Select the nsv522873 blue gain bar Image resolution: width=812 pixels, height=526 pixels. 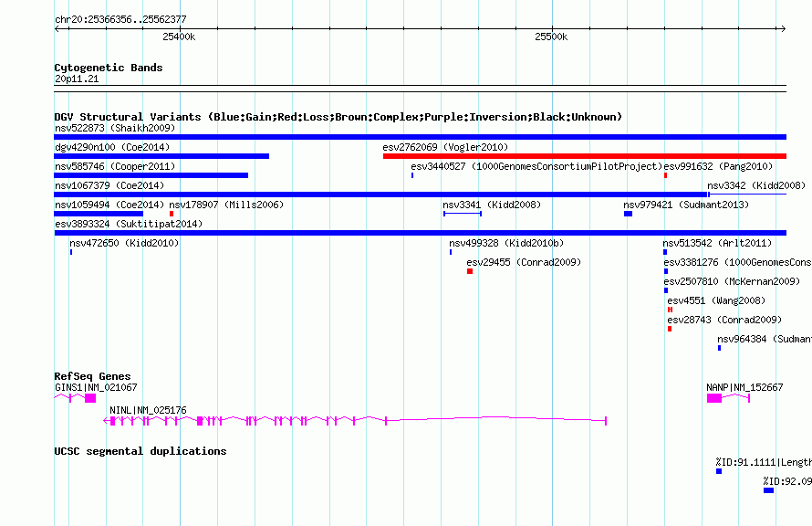[420, 137]
